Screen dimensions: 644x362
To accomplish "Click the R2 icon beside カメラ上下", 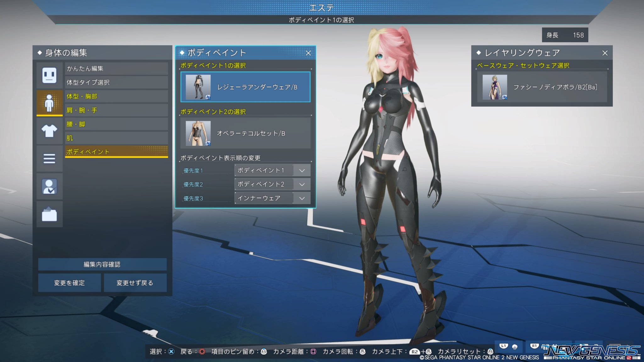I will tap(415, 352).
